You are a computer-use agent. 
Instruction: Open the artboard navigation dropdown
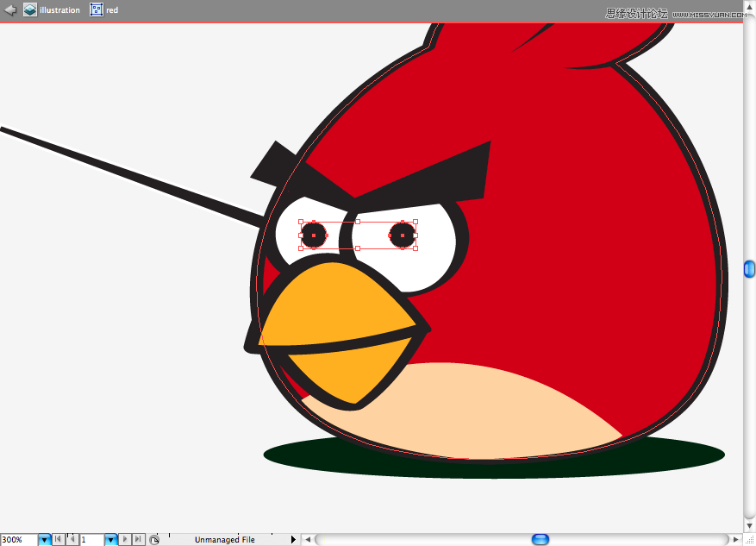coord(111,540)
